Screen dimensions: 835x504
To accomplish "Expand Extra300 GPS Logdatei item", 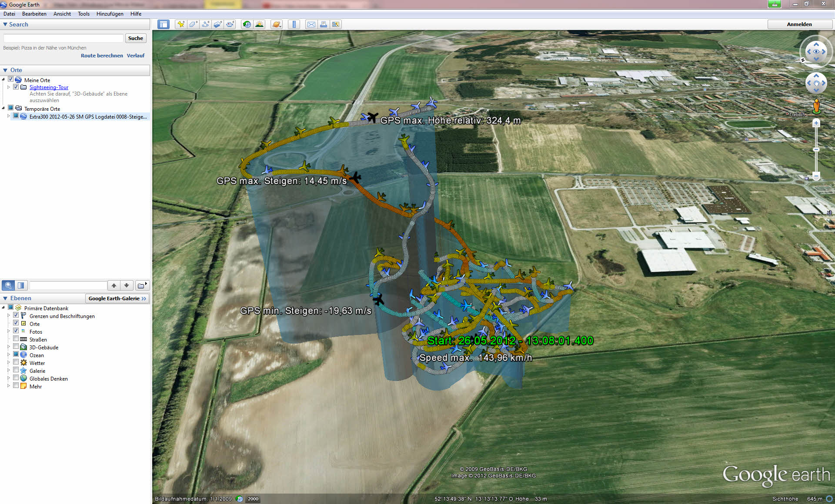I will tap(9, 116).
